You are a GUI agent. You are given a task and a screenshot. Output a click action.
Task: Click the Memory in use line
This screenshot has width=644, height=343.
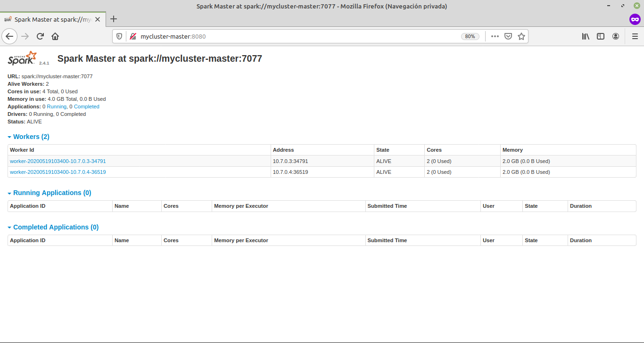[x=57, y=99]
